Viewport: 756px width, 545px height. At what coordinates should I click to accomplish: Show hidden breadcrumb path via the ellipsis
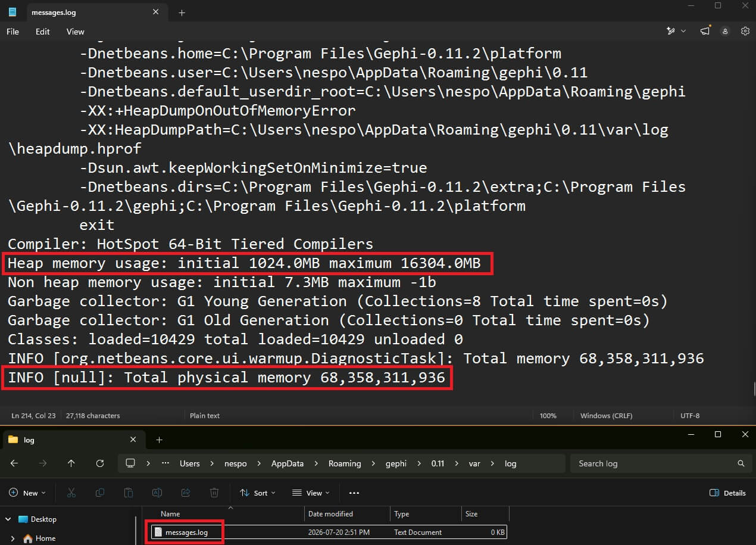coord(166,463)
